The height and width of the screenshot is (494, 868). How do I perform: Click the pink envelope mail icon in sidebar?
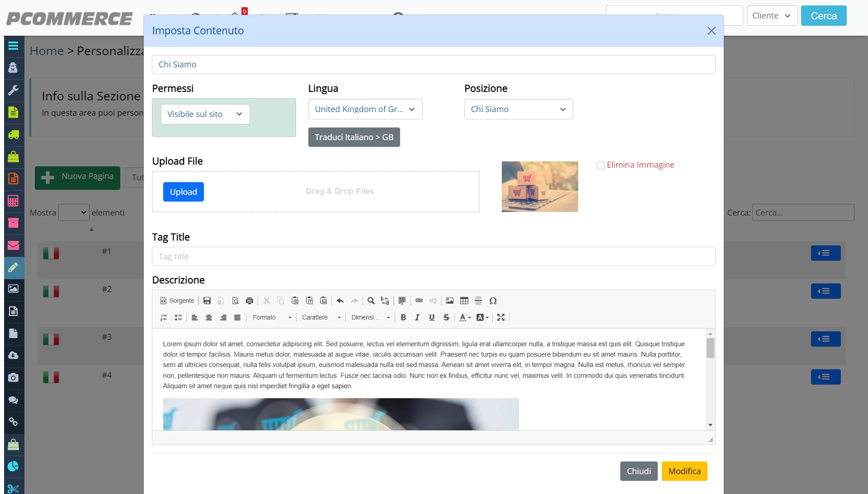tap(13, 245)
